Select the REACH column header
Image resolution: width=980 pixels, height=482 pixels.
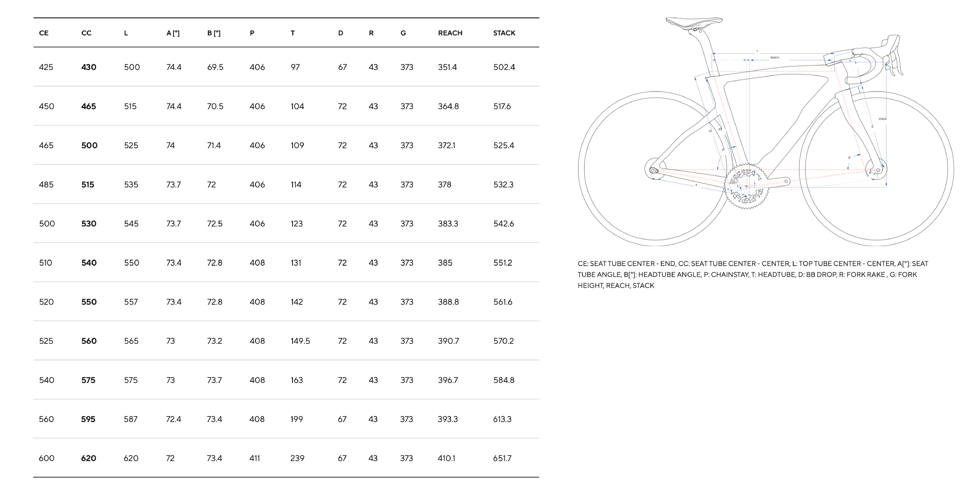pyautogui.click(x=450, y=33)
